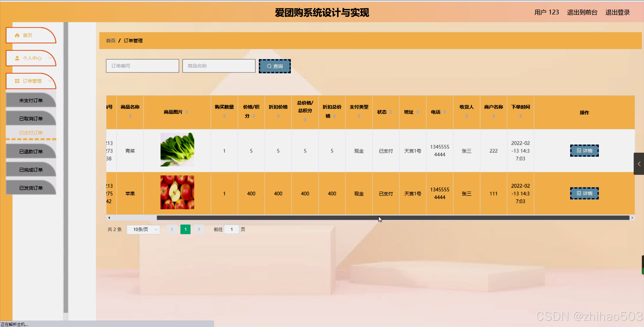The width and height of the screenshot is (644, 327).
Task: Open details for the 苹果 order
Action: pyautogui.click(x=584, y=193)
